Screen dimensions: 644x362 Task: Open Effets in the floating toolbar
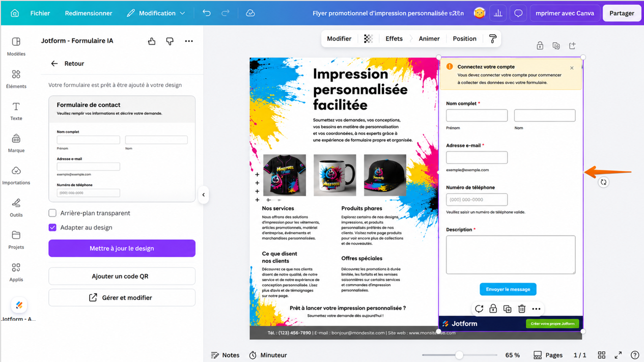pos(394,39)
